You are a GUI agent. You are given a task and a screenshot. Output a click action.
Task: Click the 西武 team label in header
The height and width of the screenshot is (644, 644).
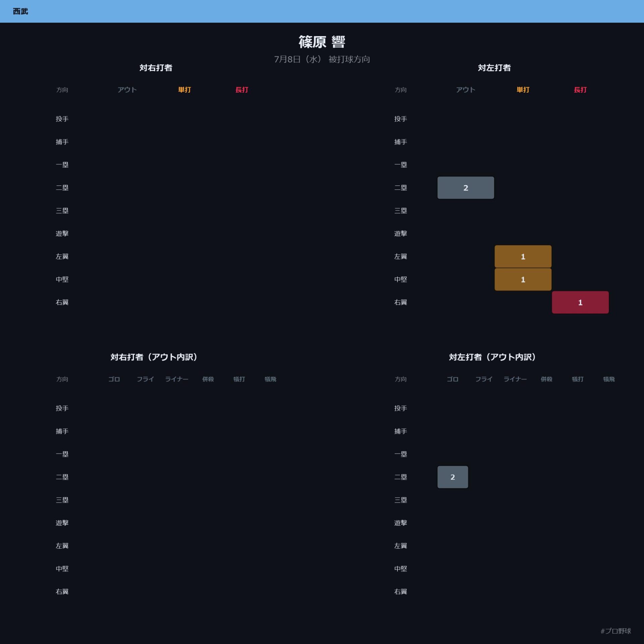click(x=20, y=11)
